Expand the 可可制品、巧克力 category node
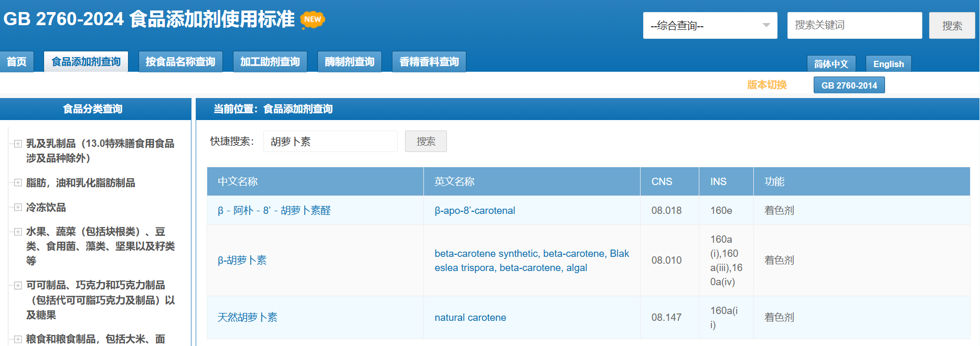980x346 pixels. click(18, 285)
